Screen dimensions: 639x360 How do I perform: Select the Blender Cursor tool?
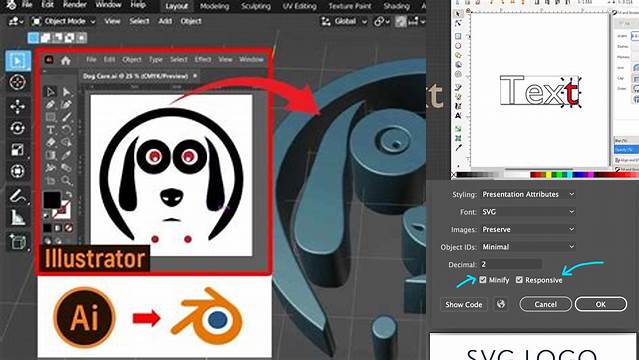click(x=18, y=82)
